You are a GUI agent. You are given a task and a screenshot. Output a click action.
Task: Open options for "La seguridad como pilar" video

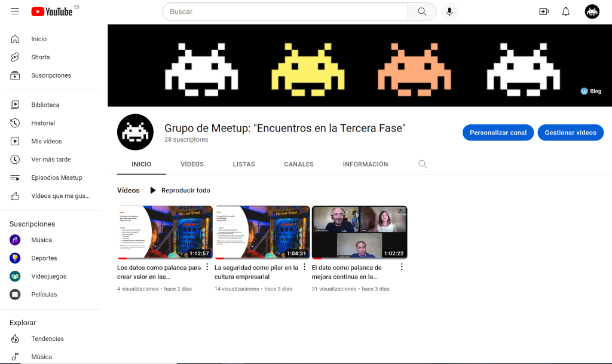pyautogui.click(x=304, y=267)
